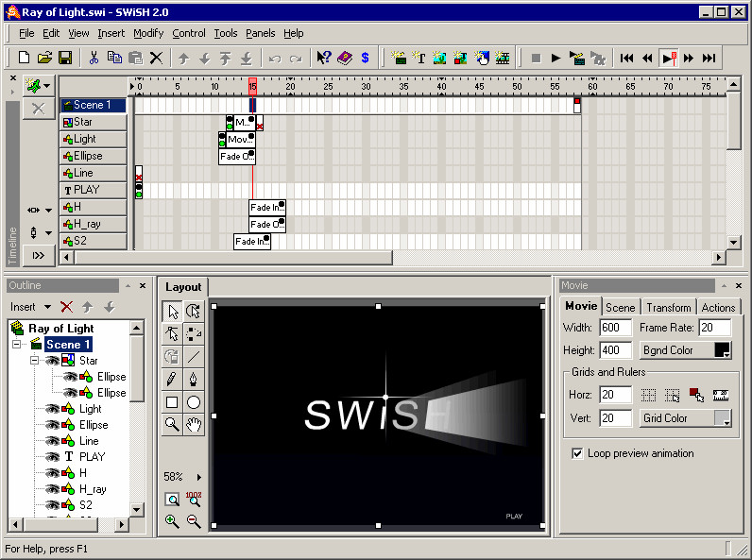Hide the Light object via eye icon
The image size is (752, 560).
[52, 409]
